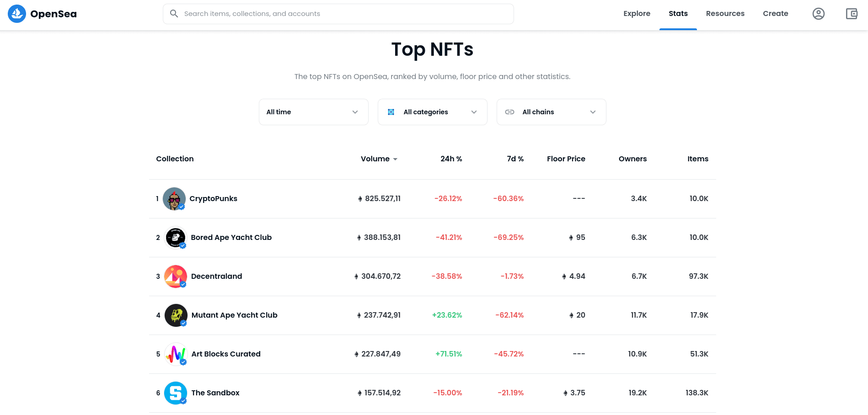868x415 pixels.
Task: Click the Collection column header
Action: [x=175, y=159]
